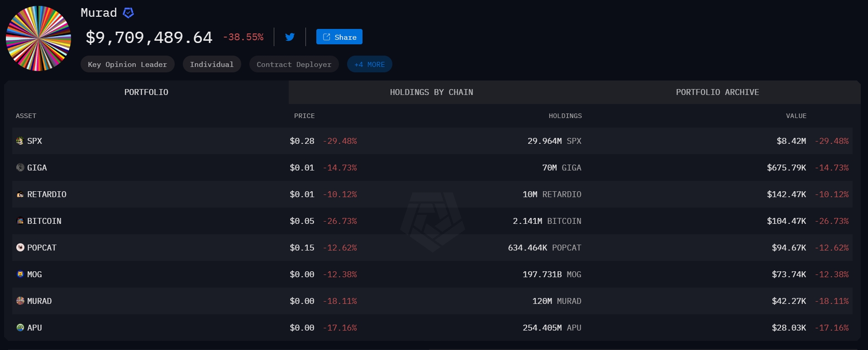The height and width of the screenshot is (350, 868).
Task: Click the RETARDIO token icon
Action: point(20,194)
